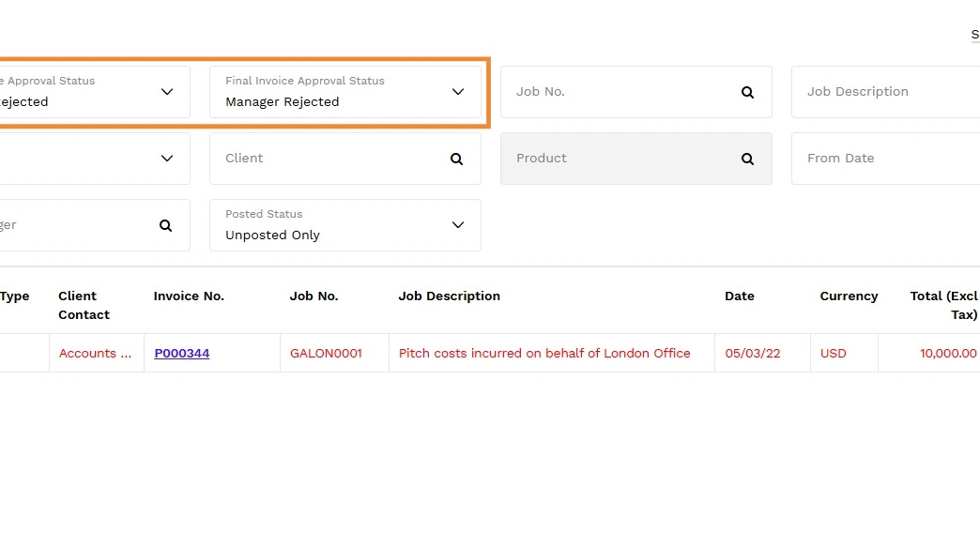
Task: Click the Currency column header
Action: click(849, 296)
